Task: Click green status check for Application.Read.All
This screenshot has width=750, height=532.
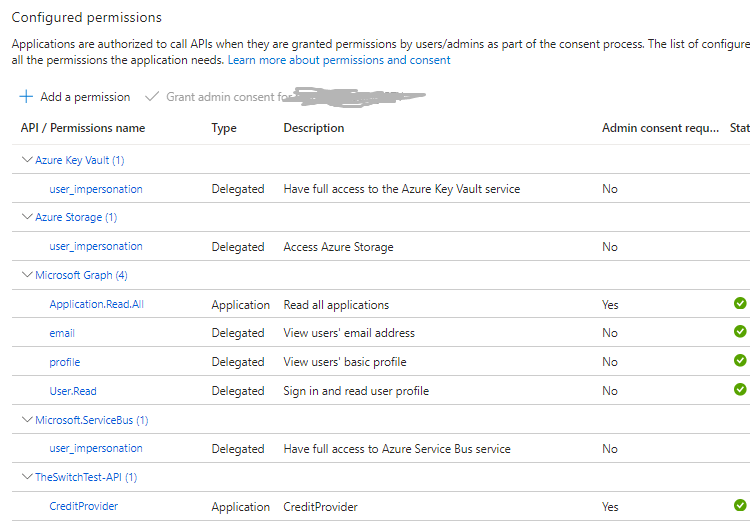Action: tap(740, 303)
